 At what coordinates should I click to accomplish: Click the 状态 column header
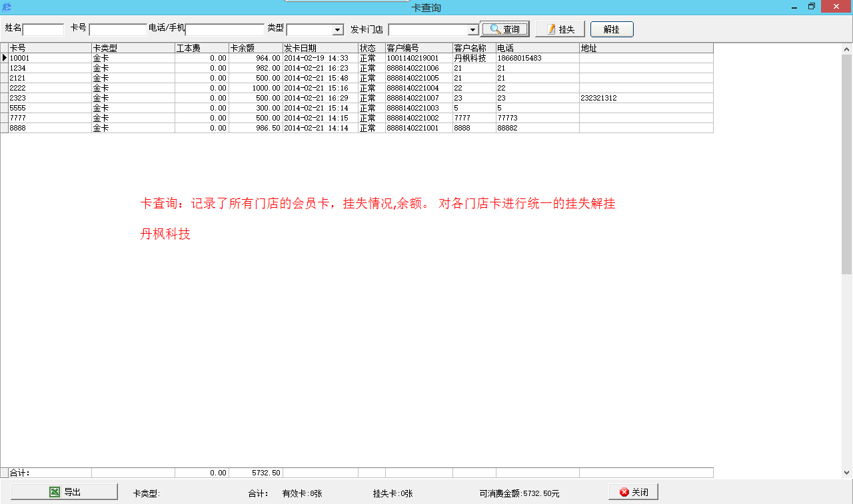pos(372,48)
